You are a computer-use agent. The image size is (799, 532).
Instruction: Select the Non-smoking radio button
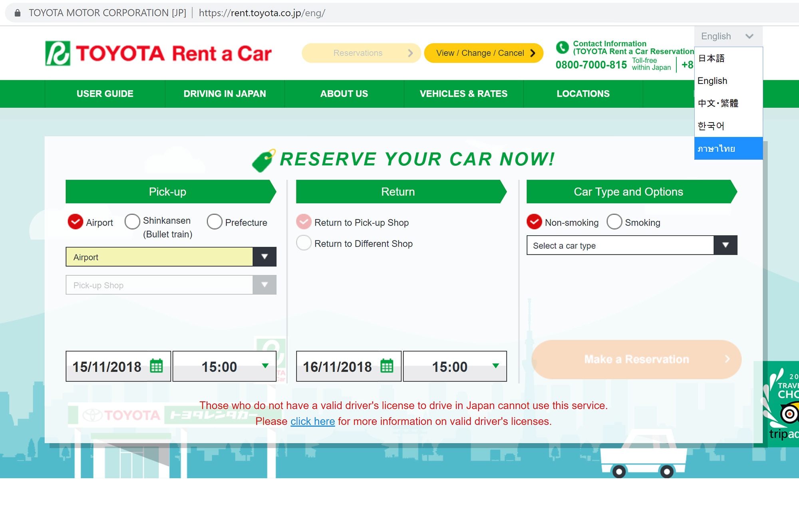click(x=534, y=222)
